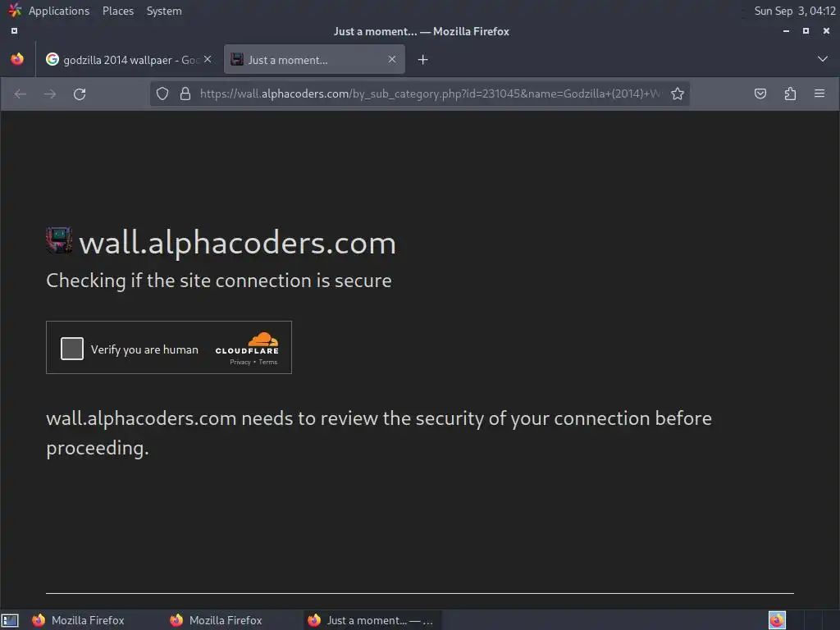Open the Cloudflare Terms link

tap(268, 362)
